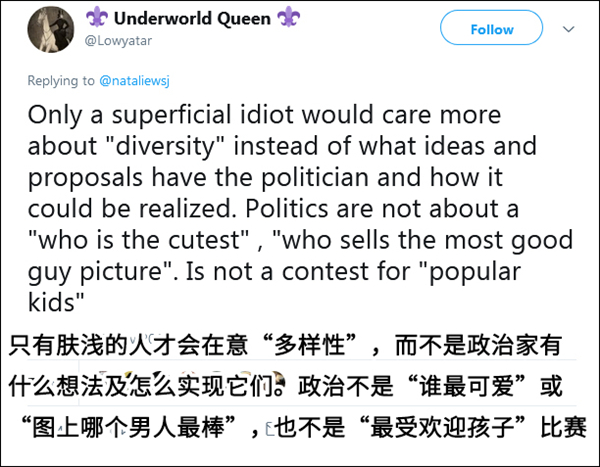Click the Follow button
Screen dimensions: 600x467
[492, 30]
